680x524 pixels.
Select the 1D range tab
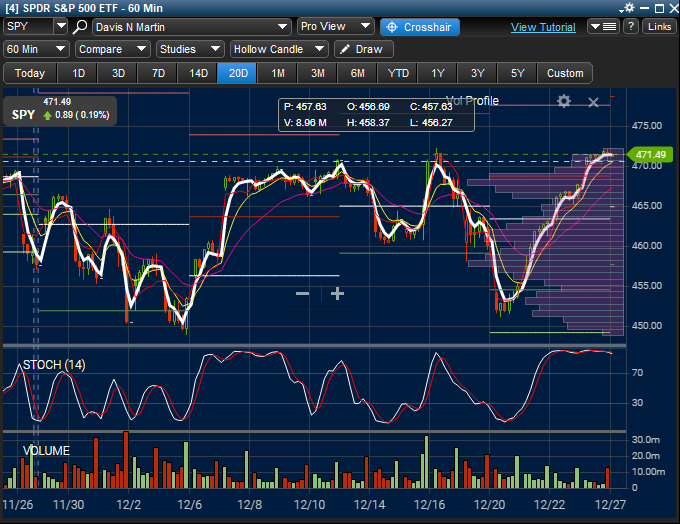point(78,73)
